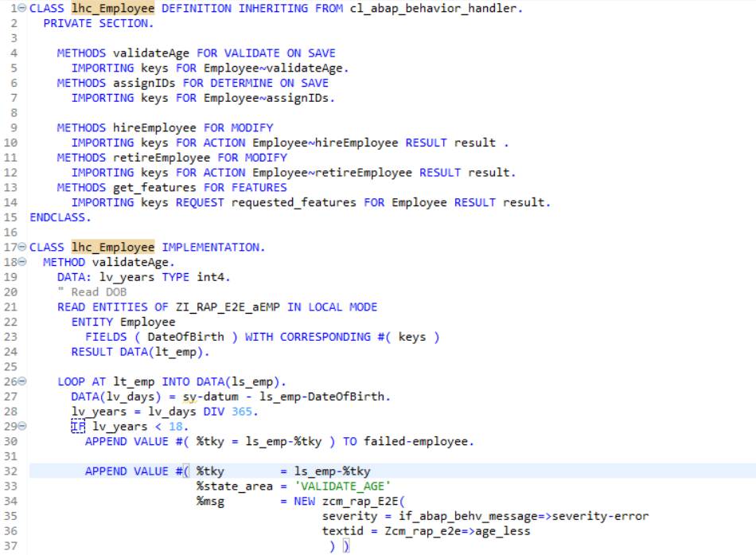Fold the IF lv_years block
This screenshot has width=756, height=555.
(x=23, y=426)
